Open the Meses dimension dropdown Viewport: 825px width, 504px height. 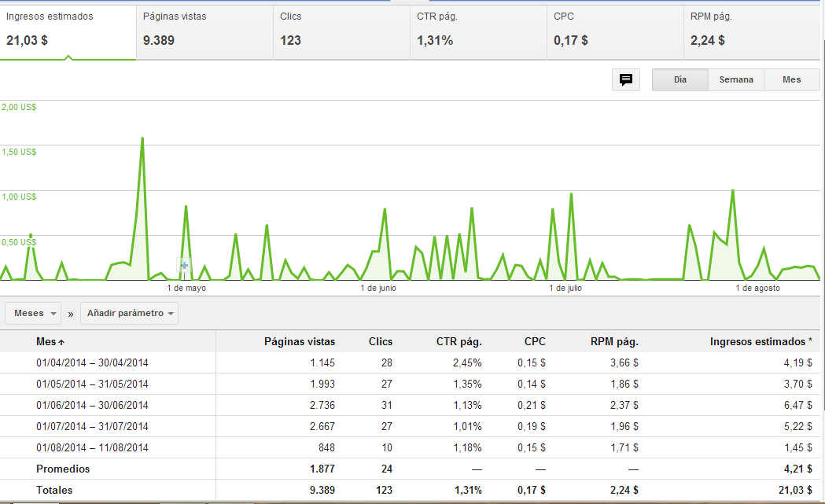[x=33, y=314]
